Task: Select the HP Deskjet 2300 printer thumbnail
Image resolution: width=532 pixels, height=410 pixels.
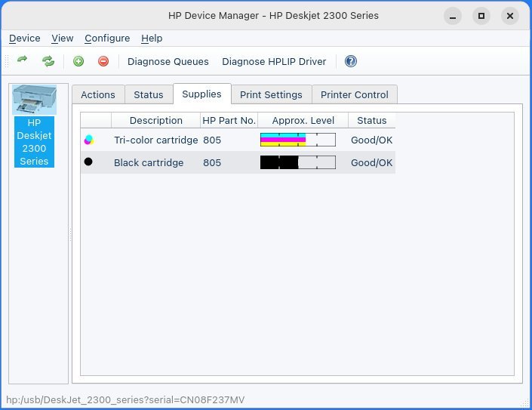Action: [x=34, y=100]
